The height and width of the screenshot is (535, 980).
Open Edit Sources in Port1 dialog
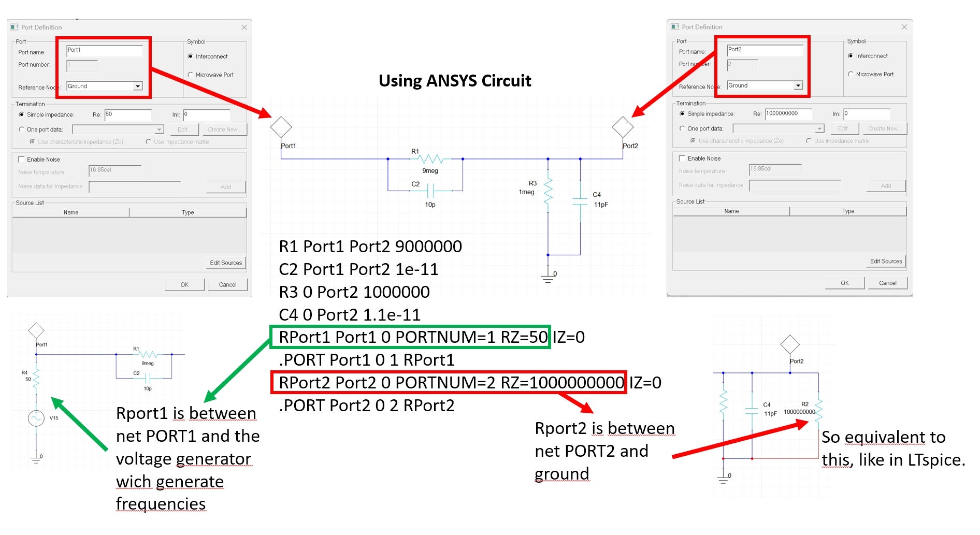tap(226, 263)
